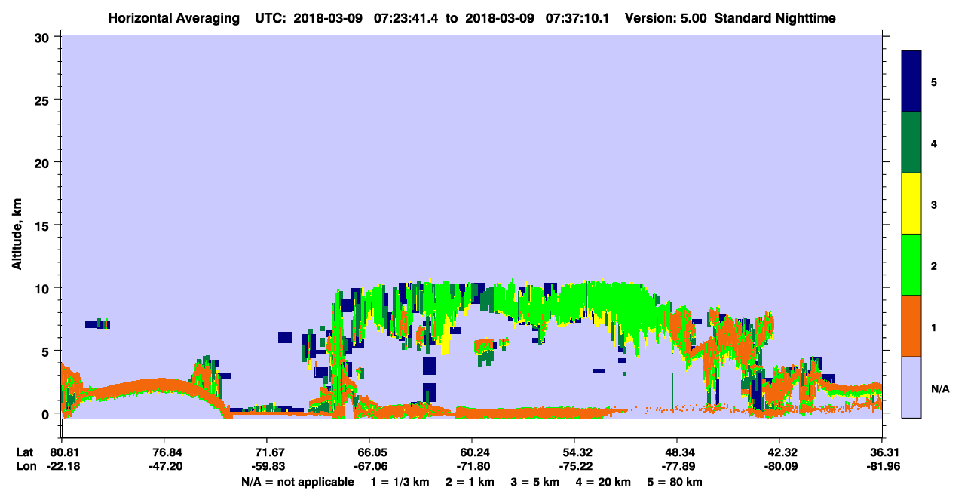Click the orange colorbar segment labeled 1
Viewport: 980px width, 503px height.
click(x=911, y=326)
